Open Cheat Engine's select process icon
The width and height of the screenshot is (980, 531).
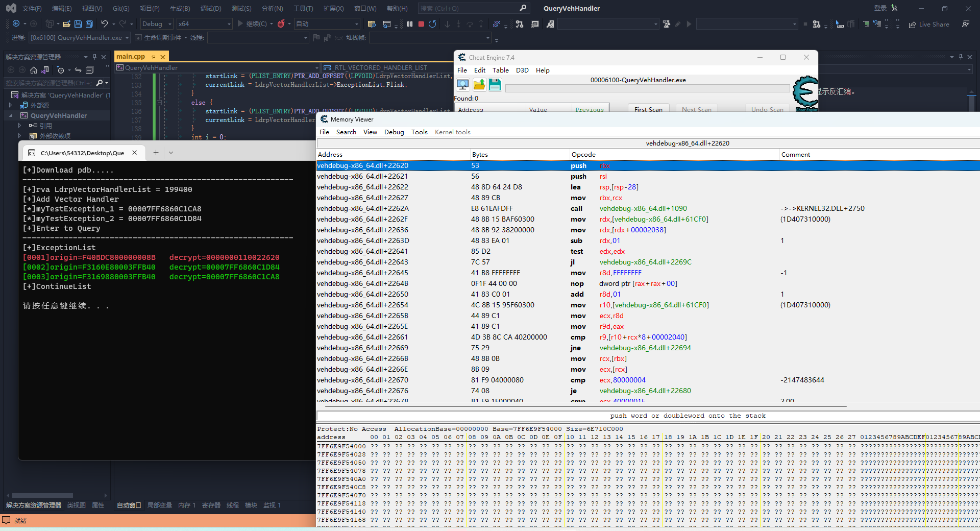463,85
